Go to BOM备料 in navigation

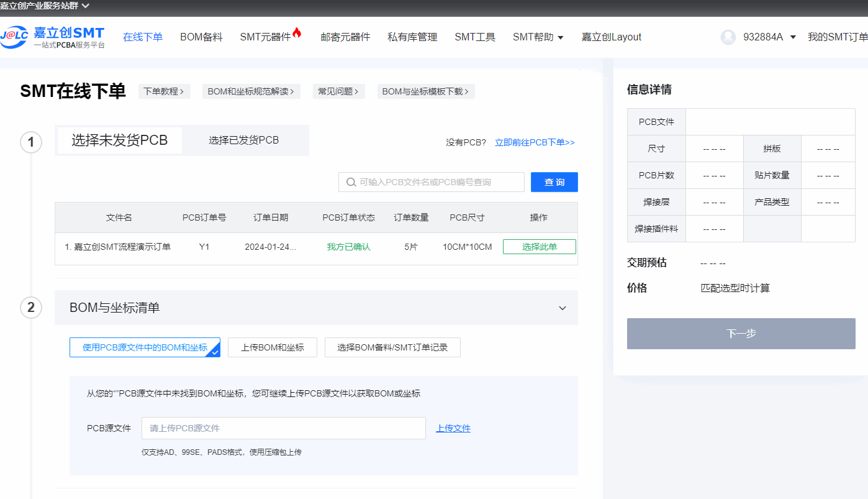point(201,37)
